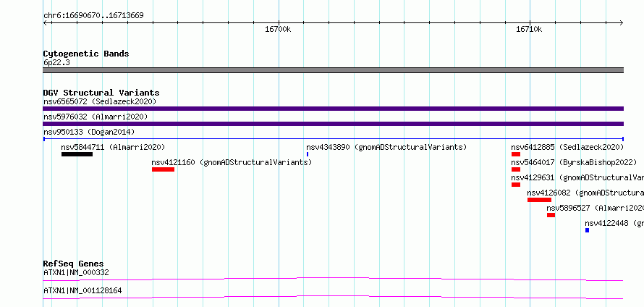Click the nsv4129631 variant label

(577, 177)
